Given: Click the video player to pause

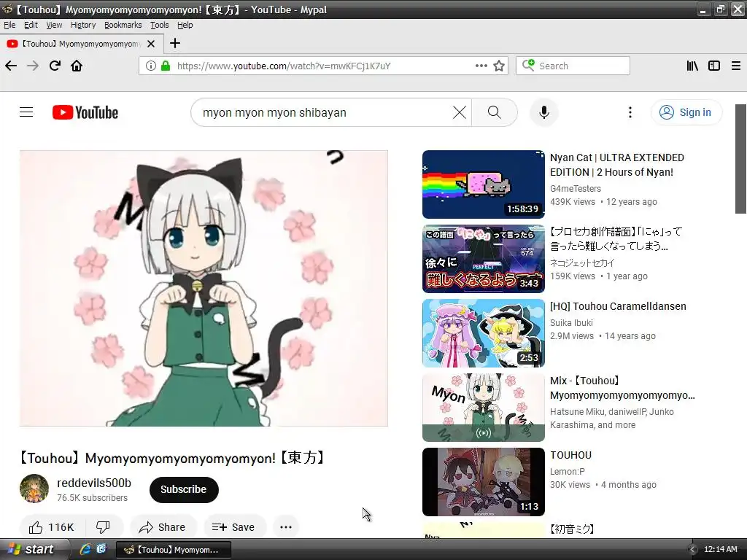Looking at the screenshot, I should [204, 288].
